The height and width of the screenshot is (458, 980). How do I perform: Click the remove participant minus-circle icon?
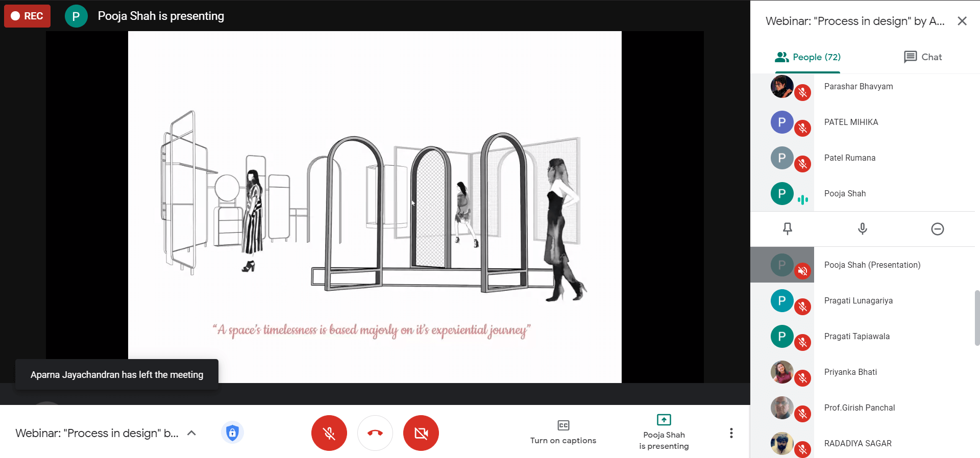(x=937, y=229)
